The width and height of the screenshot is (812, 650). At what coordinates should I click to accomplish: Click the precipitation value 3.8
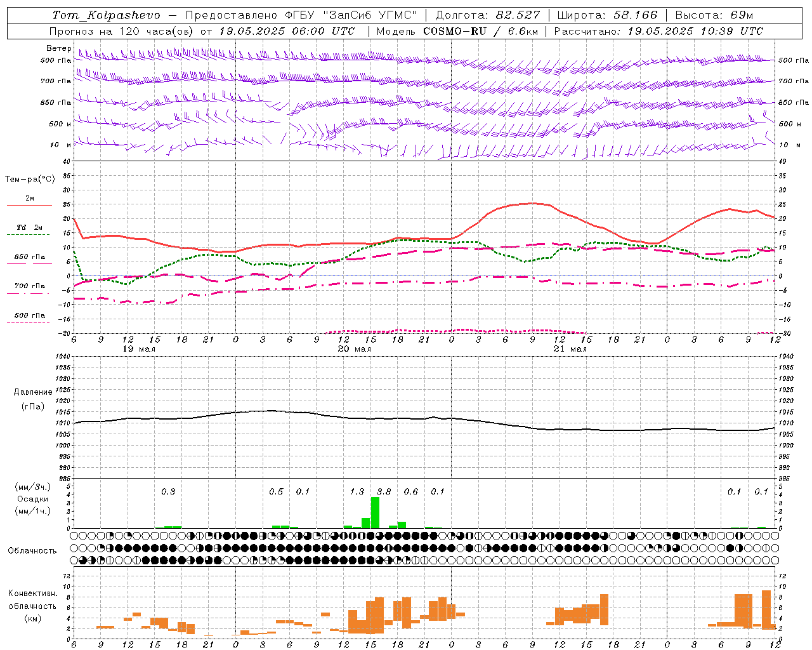pyautogui.click(x=384, y=492)
